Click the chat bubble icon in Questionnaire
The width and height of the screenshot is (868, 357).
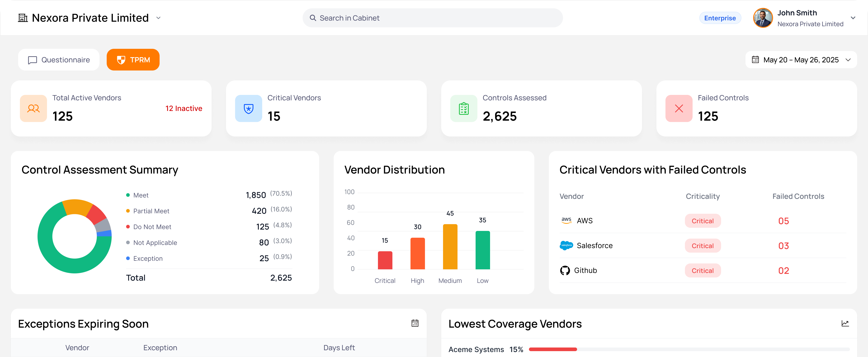coord(32,60)
